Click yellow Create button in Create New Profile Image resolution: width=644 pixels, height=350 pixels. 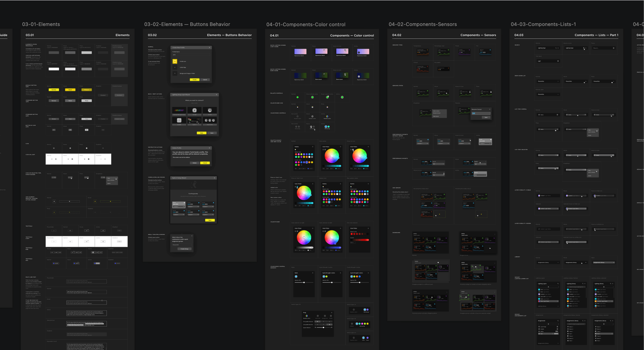pos(195,80)
